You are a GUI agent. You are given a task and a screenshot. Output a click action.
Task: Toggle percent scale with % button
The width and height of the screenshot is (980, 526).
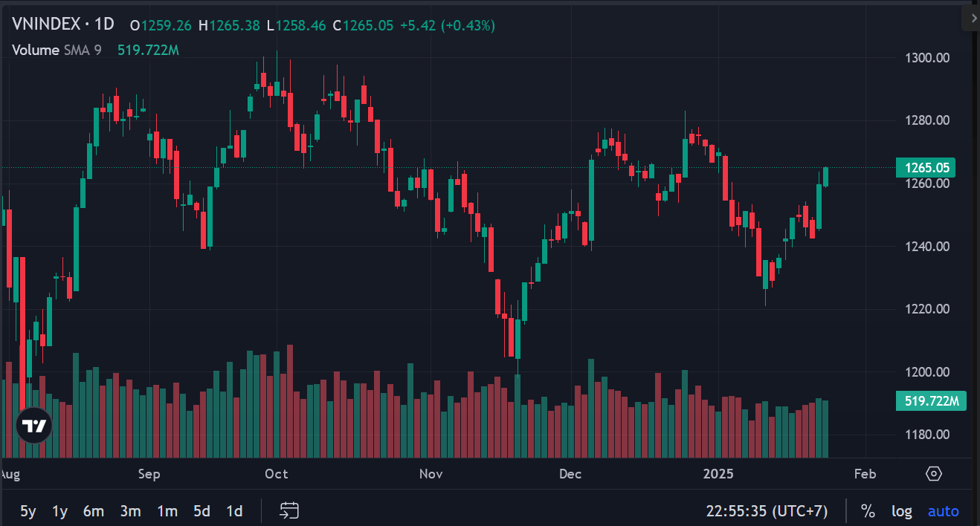(x=868, y=511)
